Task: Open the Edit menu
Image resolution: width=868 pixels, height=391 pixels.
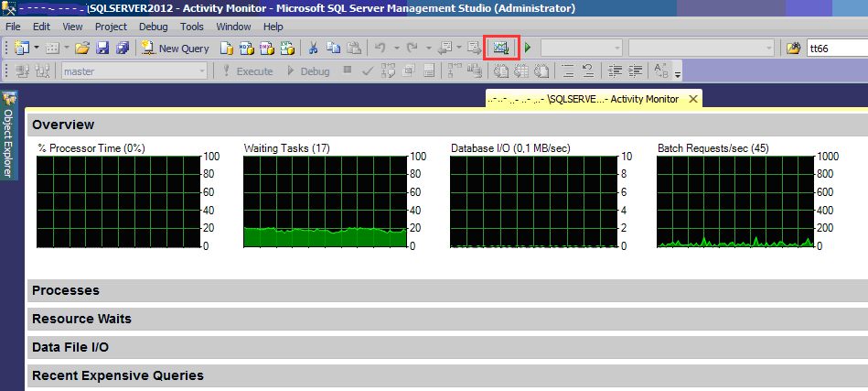Action: 41,27
